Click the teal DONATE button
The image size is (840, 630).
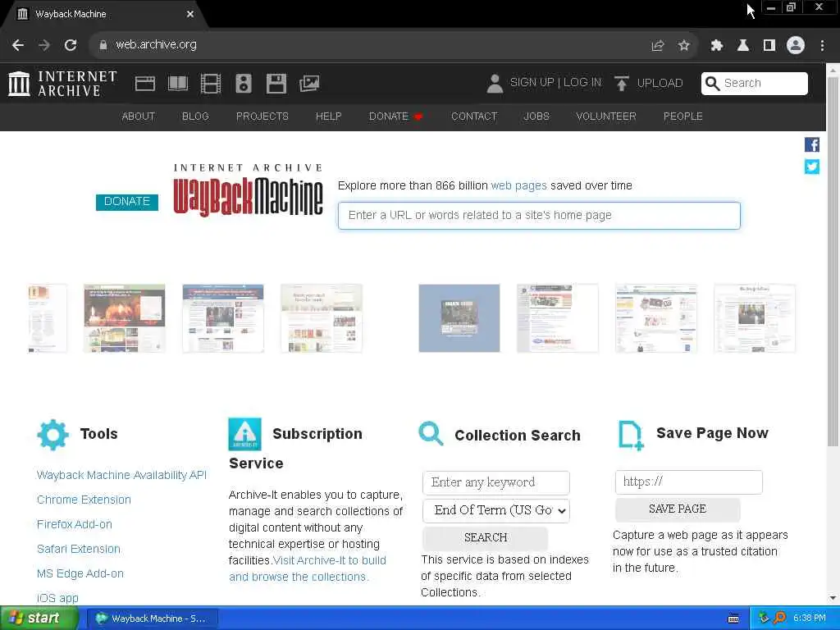pyautogui.click(x=127, y=202)
